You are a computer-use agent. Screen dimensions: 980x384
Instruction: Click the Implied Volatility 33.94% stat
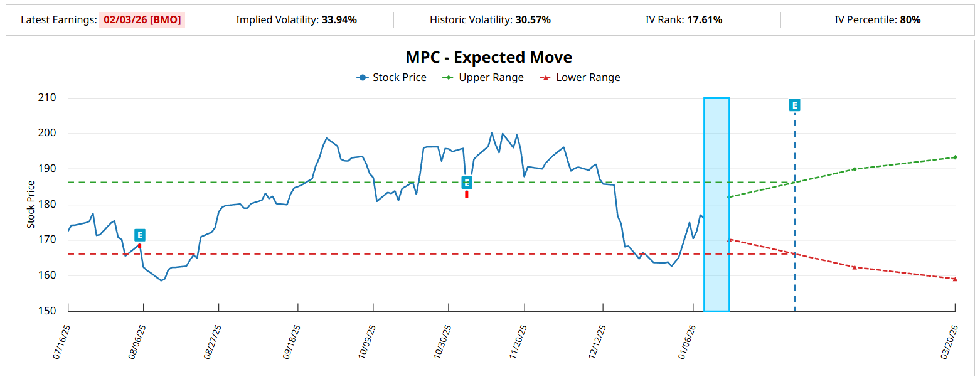click(296, 19)
